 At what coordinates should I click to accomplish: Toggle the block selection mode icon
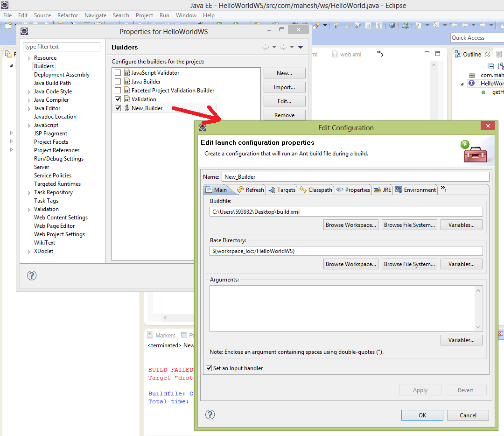[x=368, y=25]
